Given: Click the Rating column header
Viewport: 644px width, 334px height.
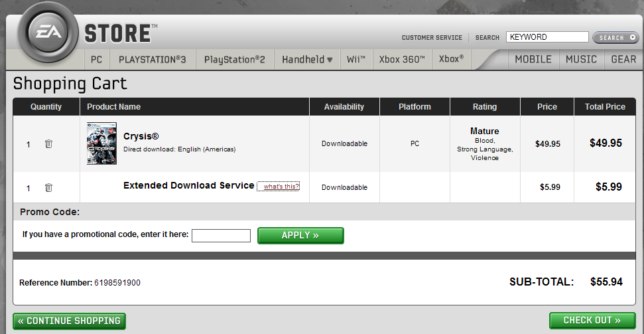Looking at the screenshot, I should click(485, 107).
